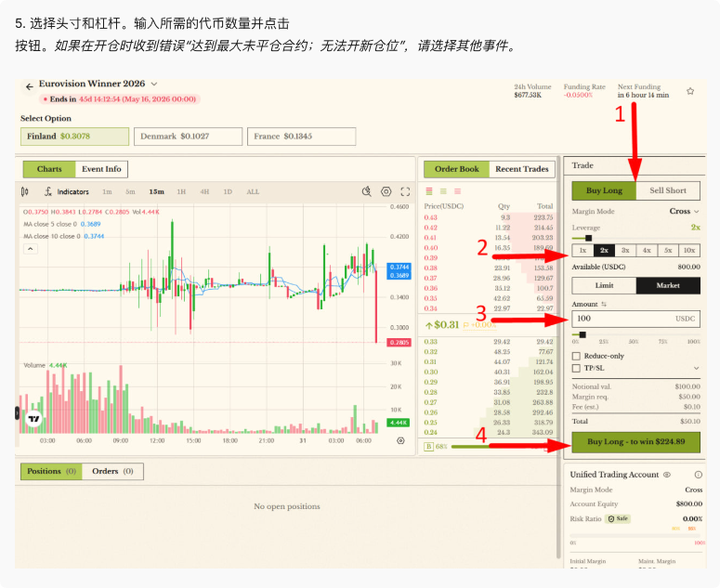This screenshot has width=720, height=588.
Task: Go back with the left arrow icon
Action: tap(30, 86)
